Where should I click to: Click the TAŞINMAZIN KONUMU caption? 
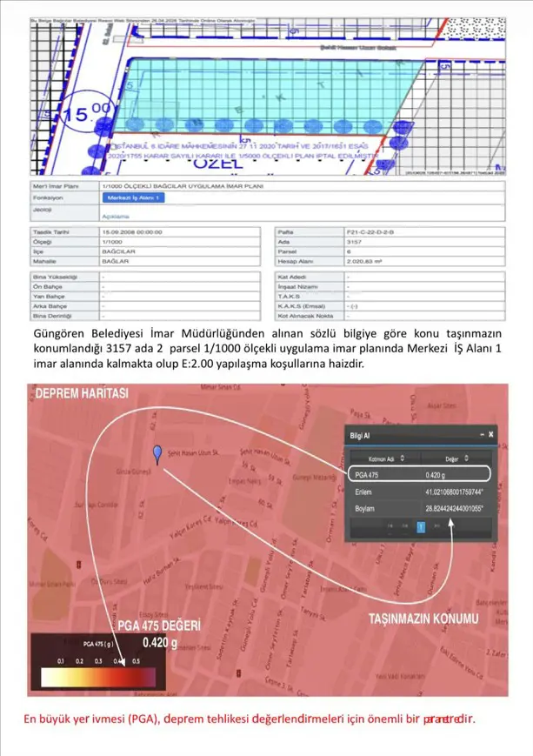[423, 619]
